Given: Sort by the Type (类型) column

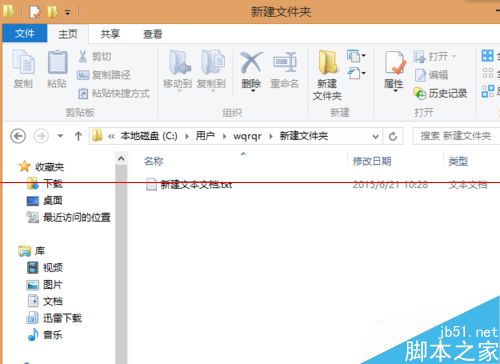Looking at the screenshot, I should (458, 161).
